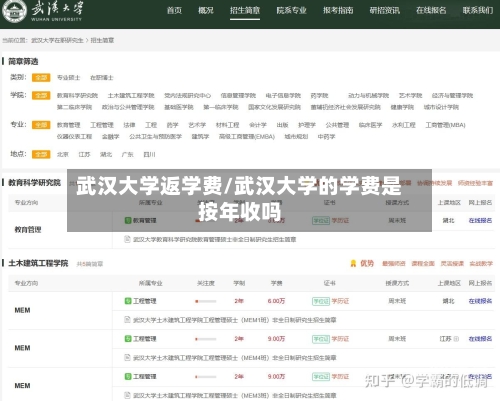Filter 学院 by 政治与公共管理学院
500x401 pixels.
click(x=128, y=107)
